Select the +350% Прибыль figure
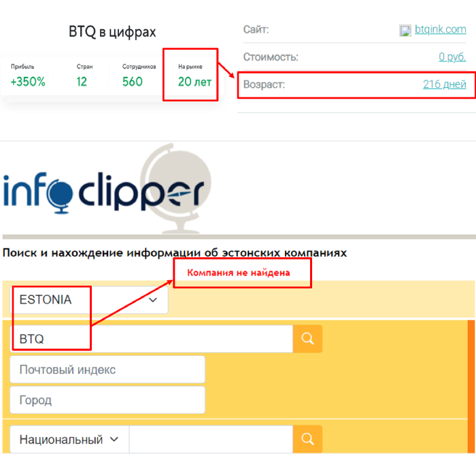This screenshot has height=454, width=476. pyautogui.click(x=28, y=82)
